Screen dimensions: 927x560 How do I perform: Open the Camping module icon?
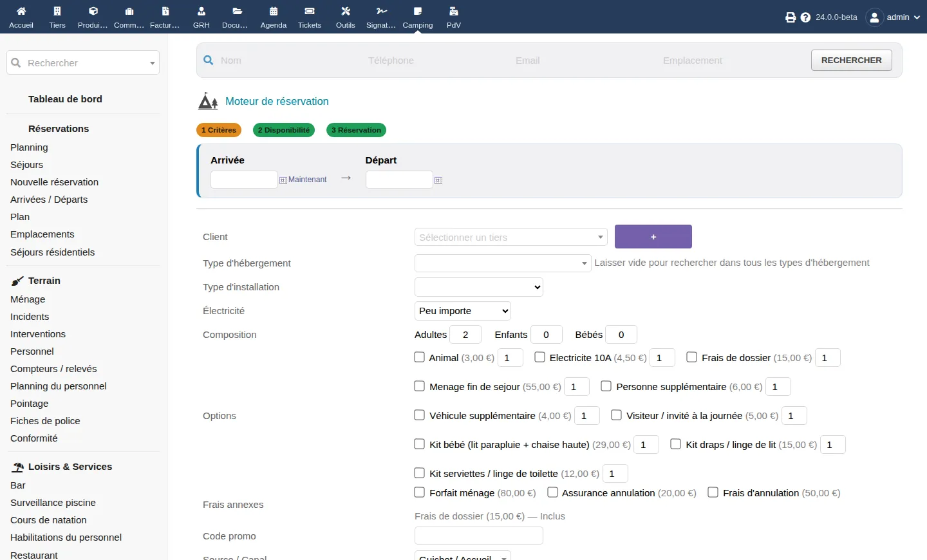tap(418, 11)
